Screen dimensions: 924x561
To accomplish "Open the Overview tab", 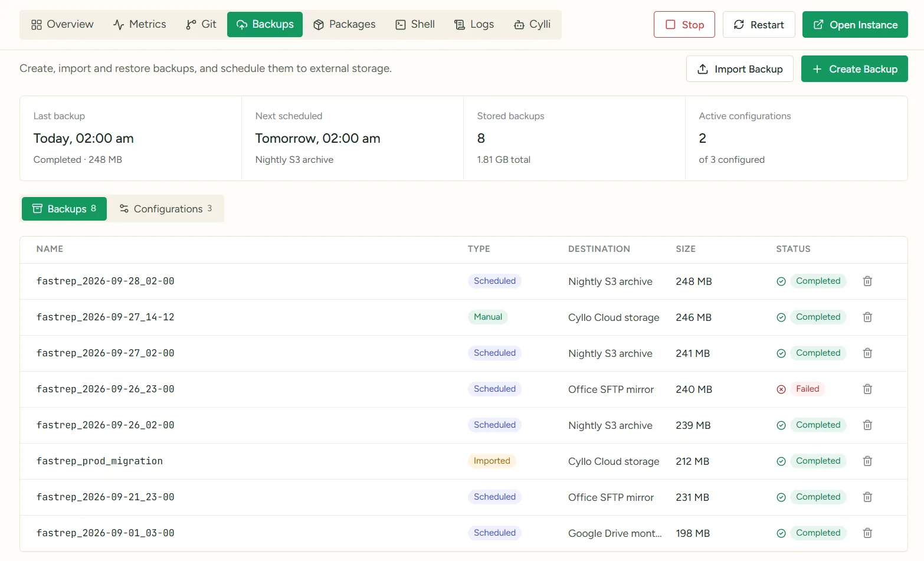I will point(63,25).
